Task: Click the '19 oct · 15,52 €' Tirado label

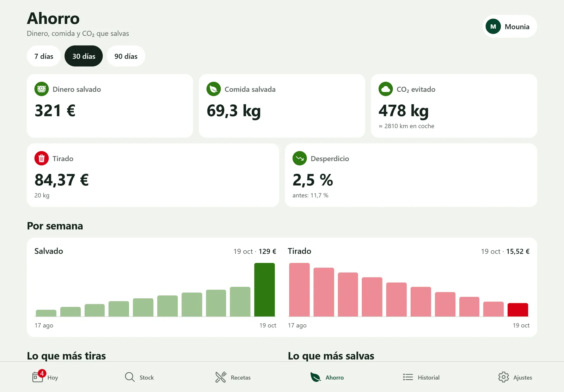Action: tap(505, 251)
